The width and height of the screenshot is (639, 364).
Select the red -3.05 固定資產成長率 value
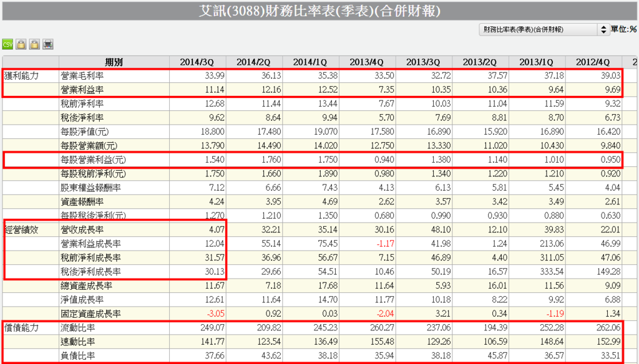click(215, 314)
